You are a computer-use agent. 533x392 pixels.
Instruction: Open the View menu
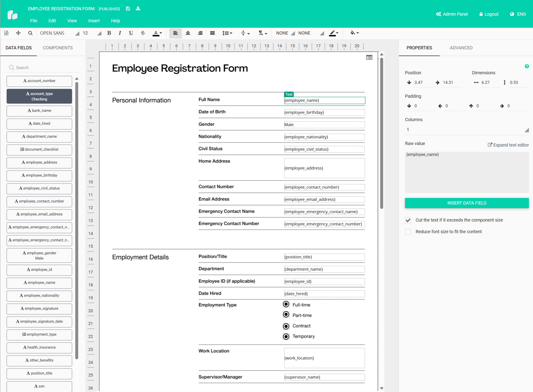(x=72, y=21)
